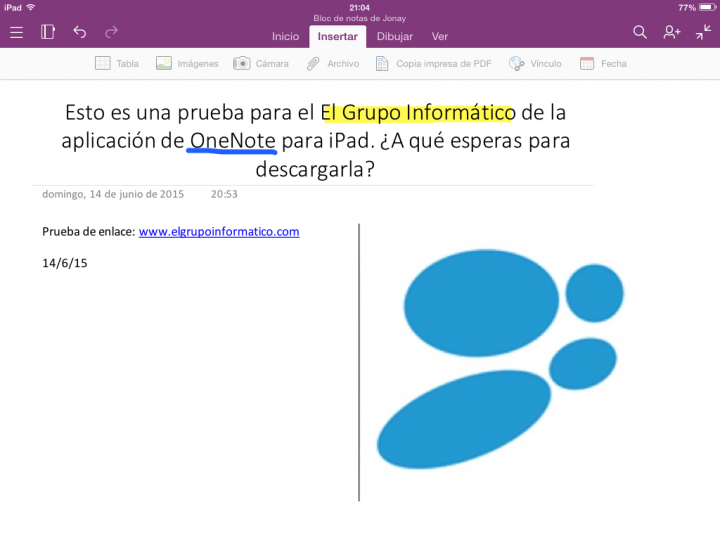Show the notebook pages panel icon
The width and height of the screenshot is (720, 540).
point(48,32)
